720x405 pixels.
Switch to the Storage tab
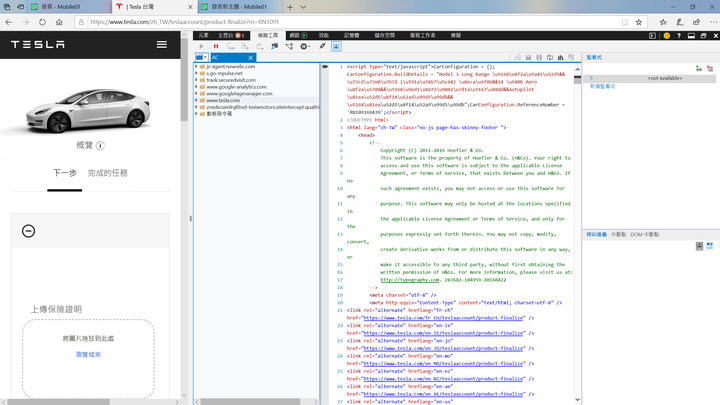(385, 35)
